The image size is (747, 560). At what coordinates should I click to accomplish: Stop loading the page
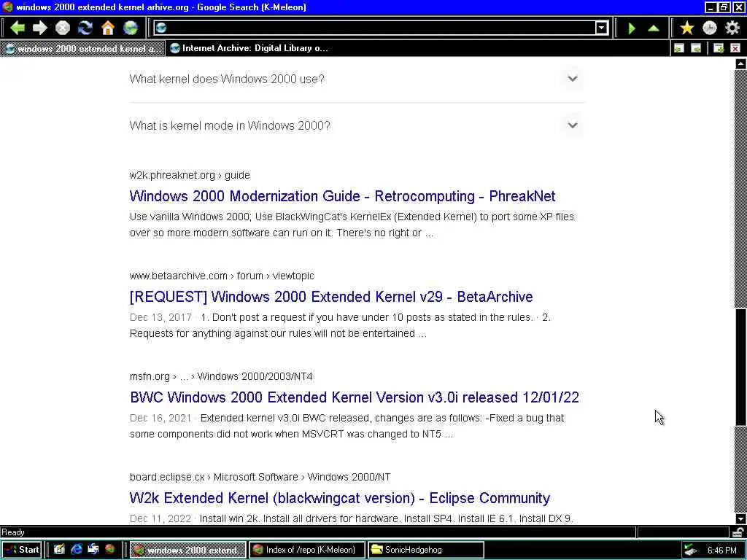pos(63,28)
